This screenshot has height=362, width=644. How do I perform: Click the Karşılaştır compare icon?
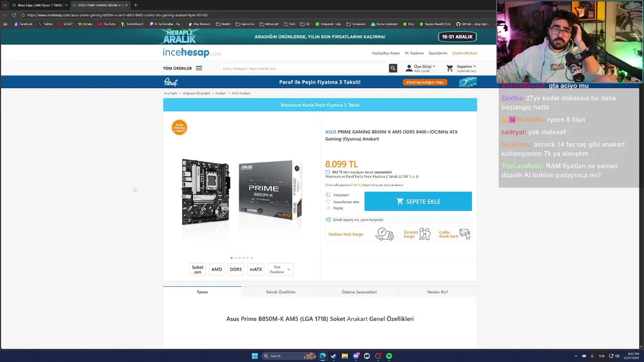pyautogui.click(x=328, y=195)
